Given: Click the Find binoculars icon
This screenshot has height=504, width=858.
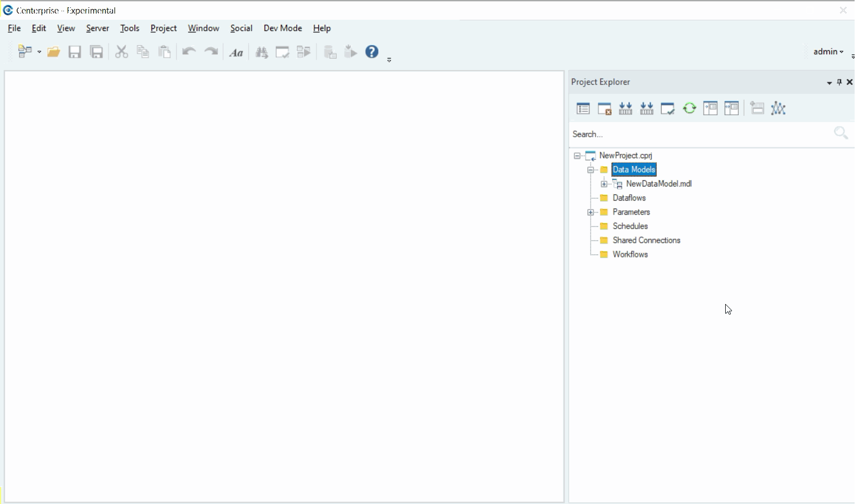Looking at the screenshot, I should point(261,53).
